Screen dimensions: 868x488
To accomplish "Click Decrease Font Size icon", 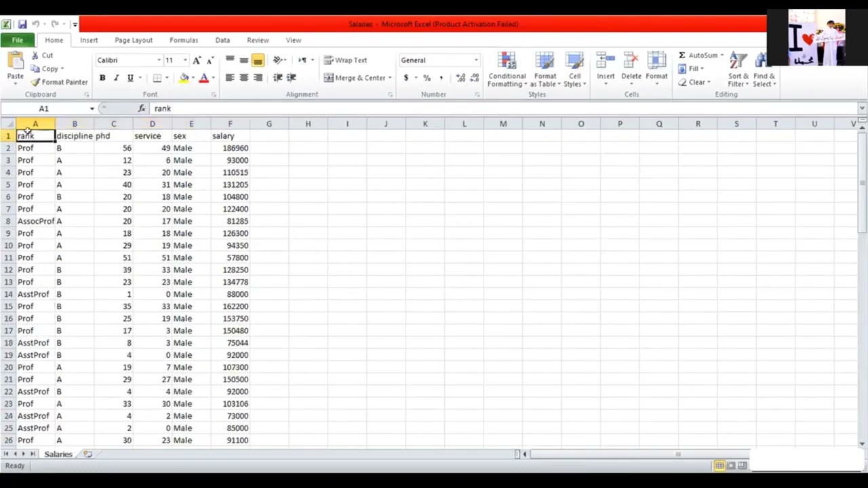I will pos(210,60).
